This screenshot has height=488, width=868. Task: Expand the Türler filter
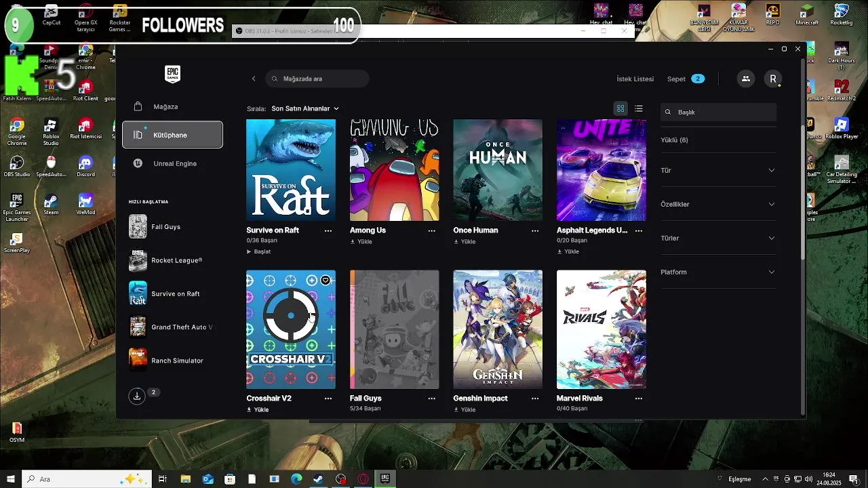(718, 238)
